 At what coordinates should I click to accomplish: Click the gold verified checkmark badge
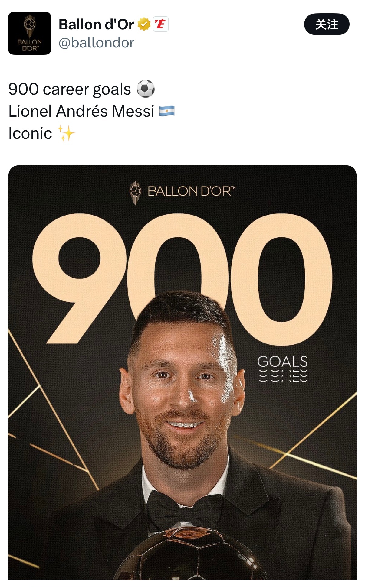coord(144,24)
